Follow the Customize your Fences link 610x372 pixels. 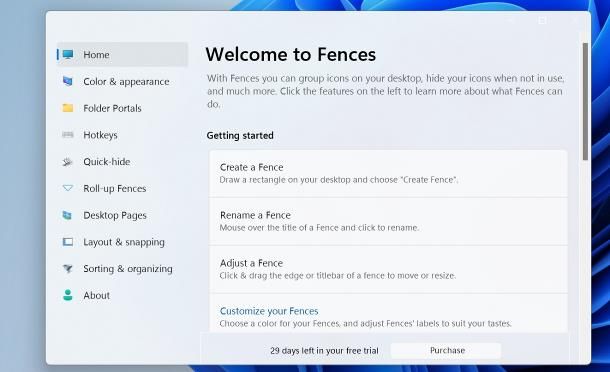coord(269,311)
